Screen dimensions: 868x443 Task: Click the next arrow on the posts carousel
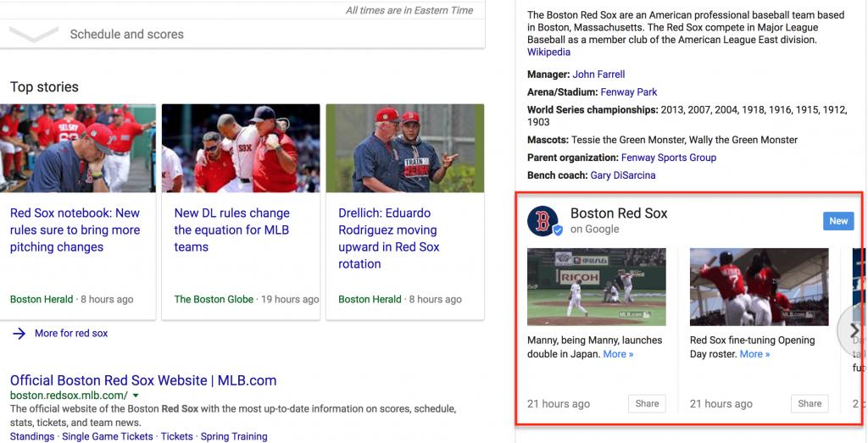coord(854,331)
